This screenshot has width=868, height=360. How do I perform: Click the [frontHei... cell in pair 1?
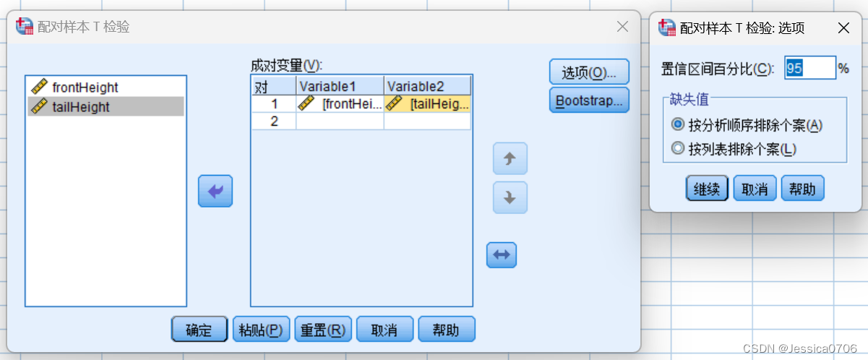340,103
